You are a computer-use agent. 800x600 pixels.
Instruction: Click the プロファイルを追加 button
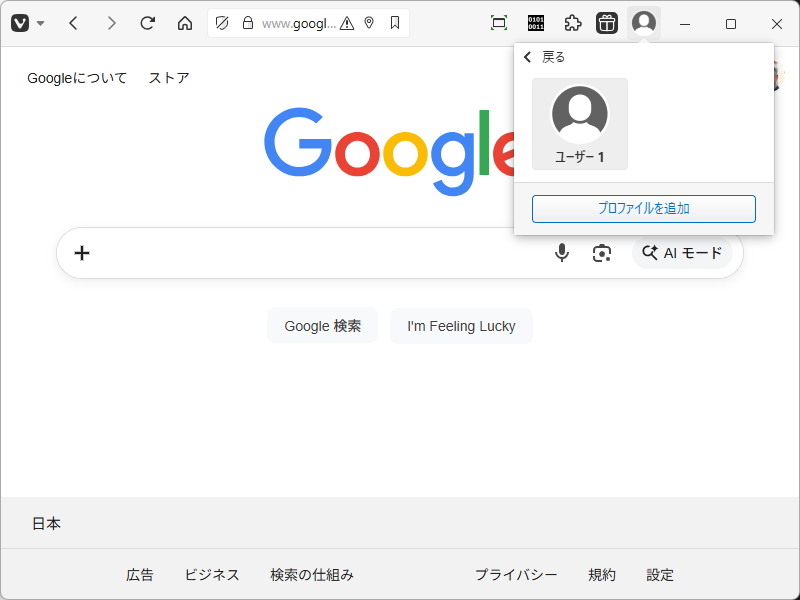click(x=644, y=209)
